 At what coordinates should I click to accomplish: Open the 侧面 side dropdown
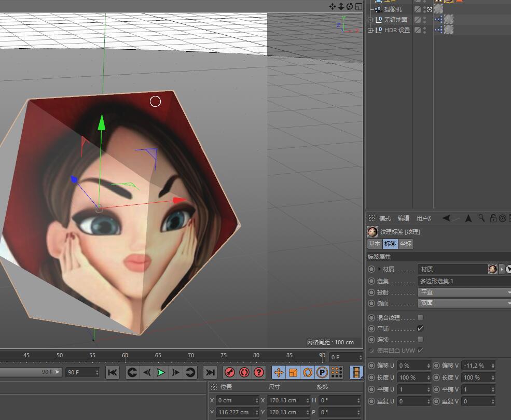coord(464,303)
